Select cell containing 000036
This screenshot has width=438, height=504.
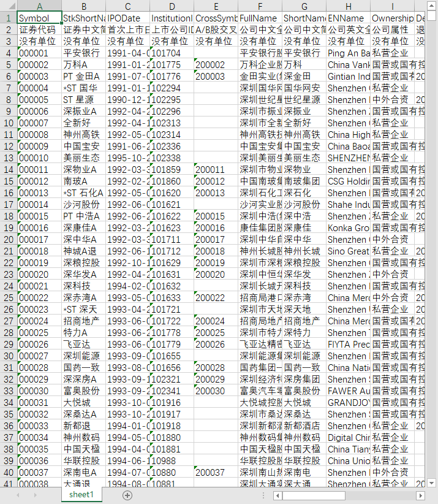[39, 460]
